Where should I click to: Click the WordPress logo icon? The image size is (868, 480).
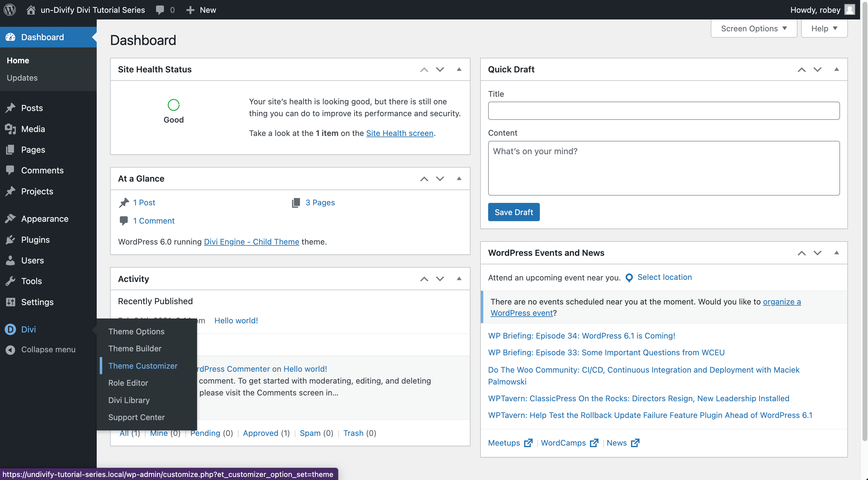(10, 10)
